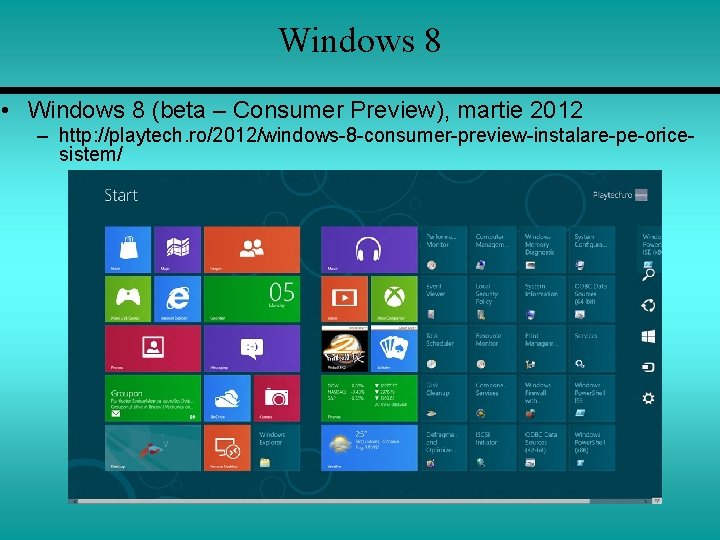Open Windows Firewall tile
Viewport: 720px width, 540px height.
[x=542, y=398]
